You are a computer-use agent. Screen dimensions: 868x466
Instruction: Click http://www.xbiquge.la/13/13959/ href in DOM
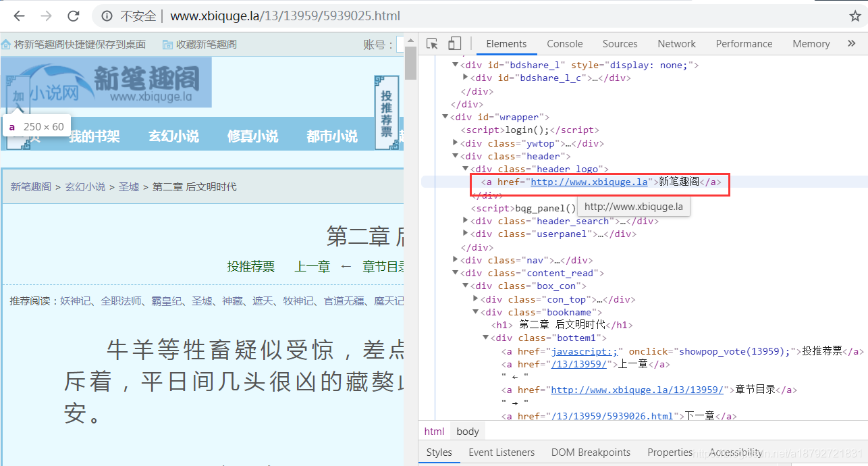coord(638,390)
